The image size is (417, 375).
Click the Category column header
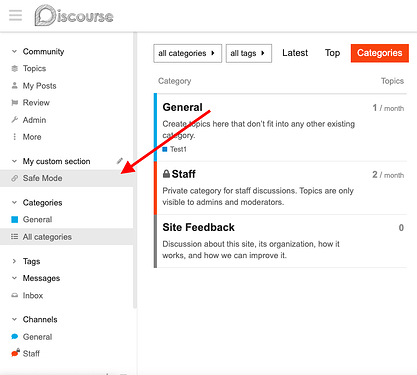pos(174,81)
